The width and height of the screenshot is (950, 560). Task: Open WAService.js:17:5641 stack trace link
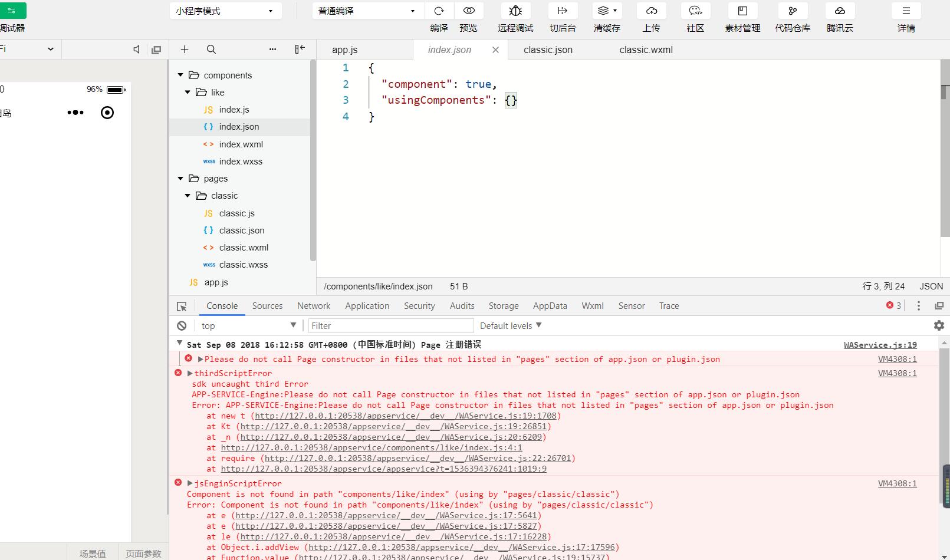[386, 515]
